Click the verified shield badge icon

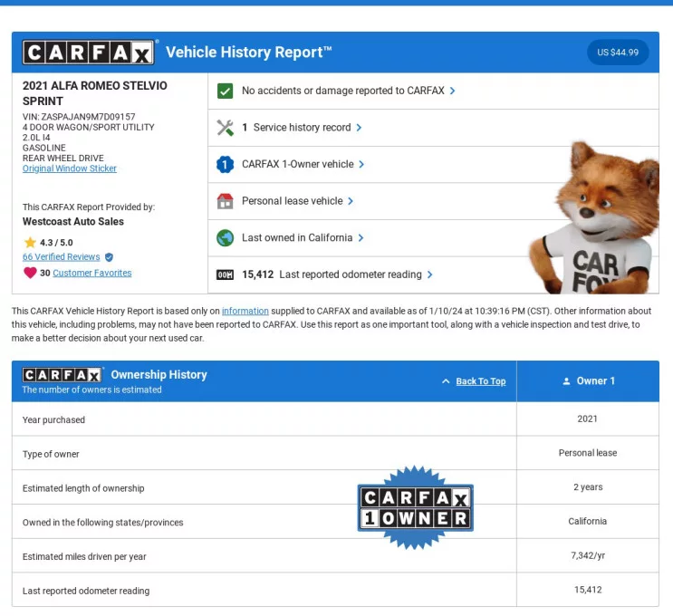(x=110, y=257)
